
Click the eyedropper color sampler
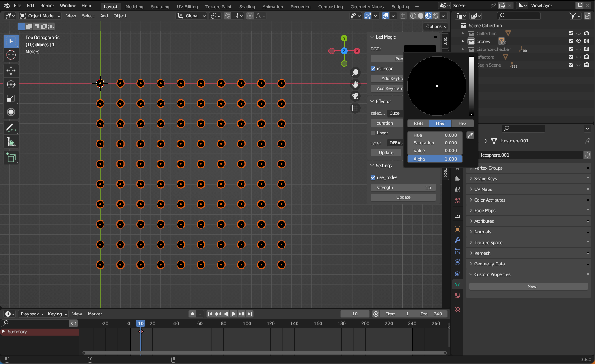pyautogui.click(x=470, y=135)
